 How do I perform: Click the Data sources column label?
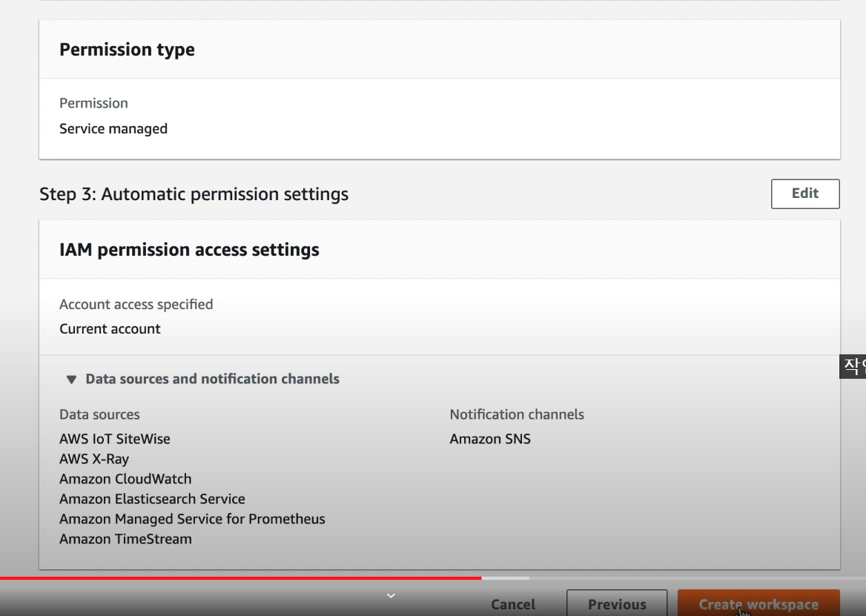click(99, 414)
